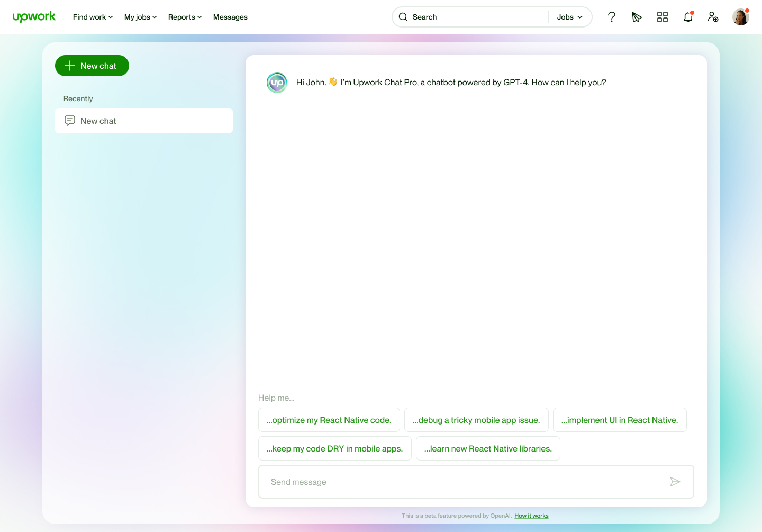This screenshot has width=762, height=532.
Task: Click the account switch person icon
Action: click(713, 17)
